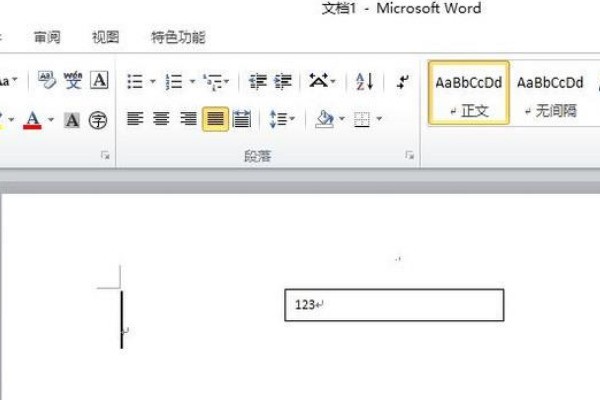The image size is (600, 400).
Task: Open the Enclose Characters tool
Action: [98, 120]
